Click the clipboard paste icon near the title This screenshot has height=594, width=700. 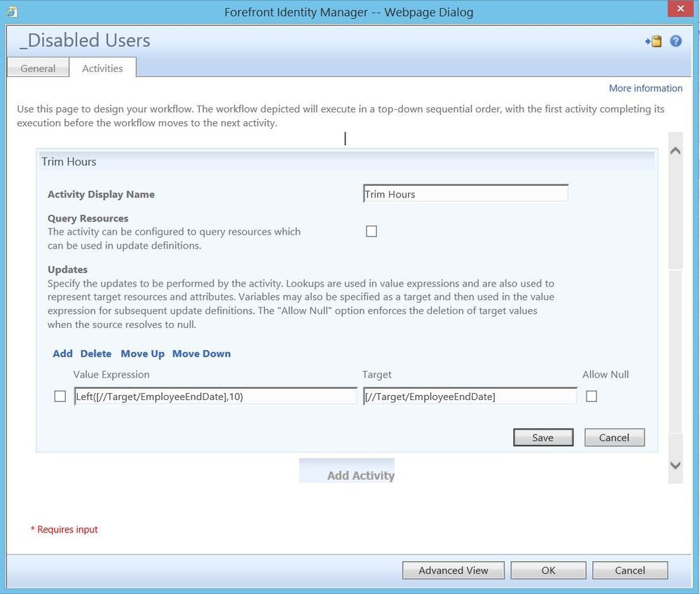pos(654,41)
